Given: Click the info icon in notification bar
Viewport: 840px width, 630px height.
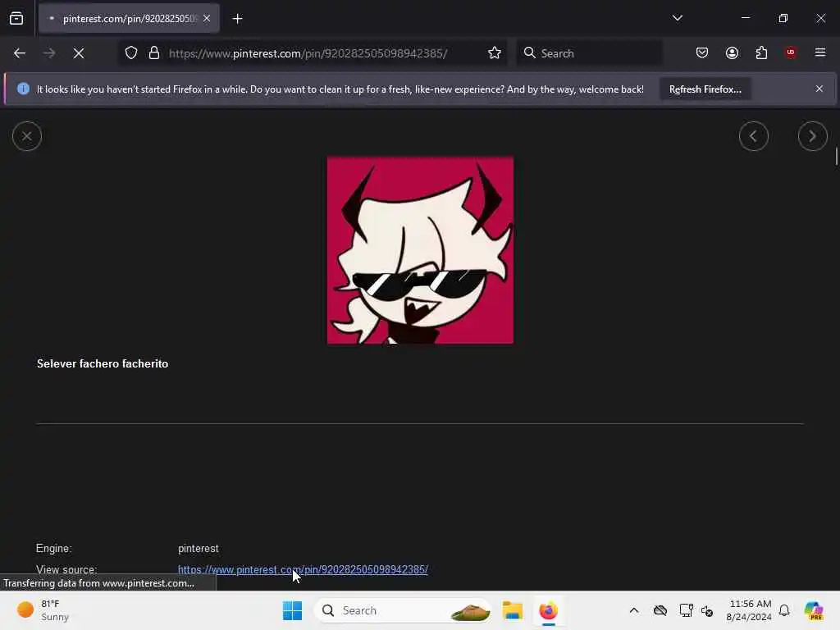Looking at the screenshot, I should click(23, 89).
